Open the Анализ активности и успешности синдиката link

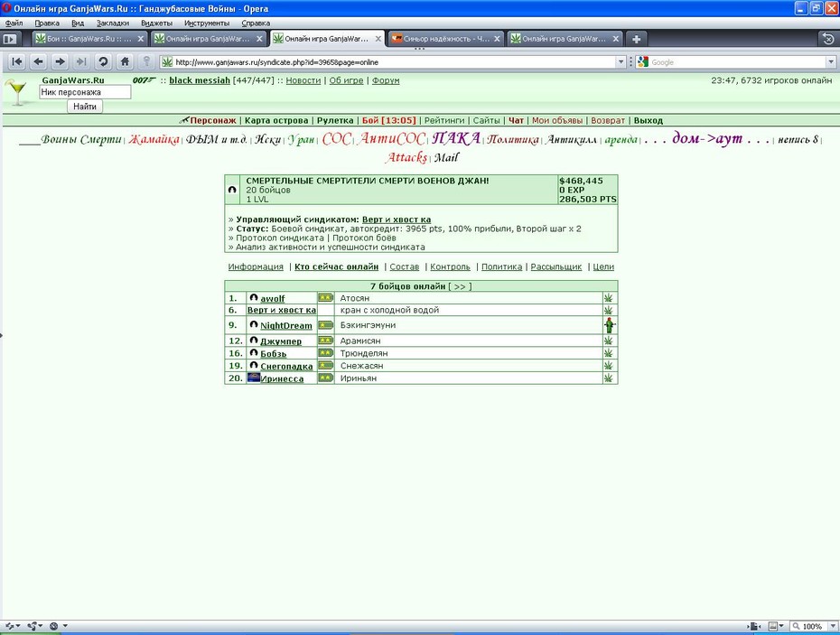[330, 247]
